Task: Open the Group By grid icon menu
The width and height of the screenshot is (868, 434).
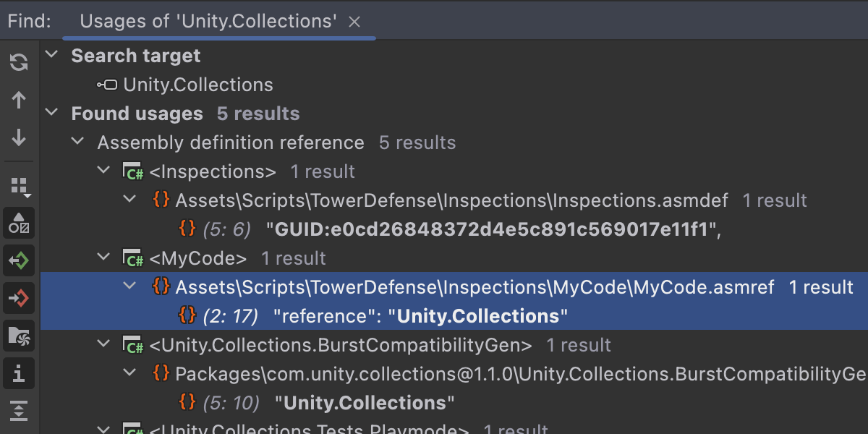Action: click(20, 187)
